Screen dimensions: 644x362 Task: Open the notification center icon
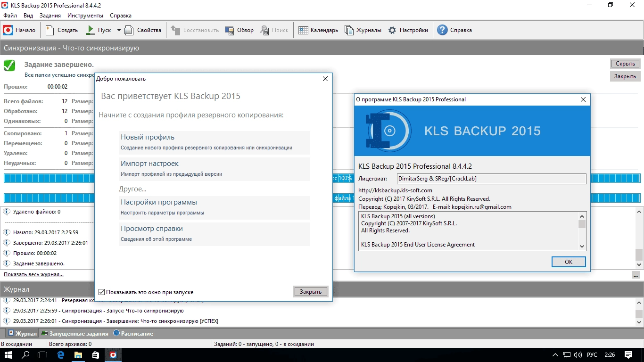tap(628, 354)
